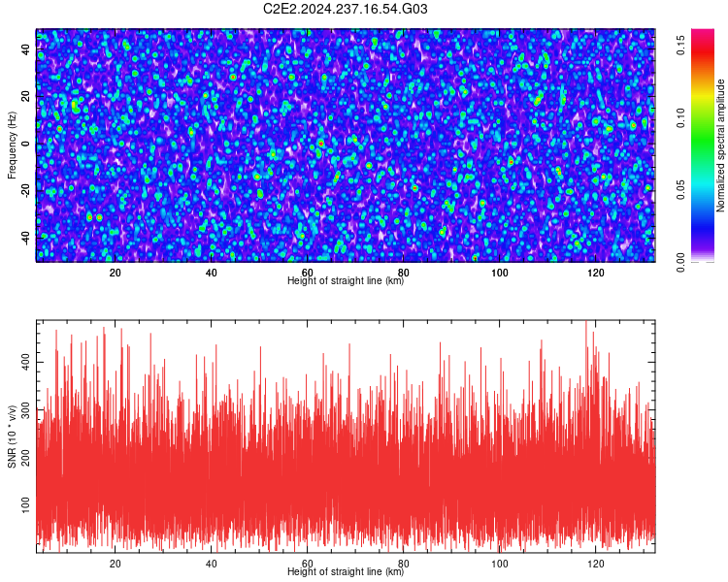The image size is (728, 582).
Task: Select the spectrogram's Height of straight line label
Action: (x=346, y=280)
